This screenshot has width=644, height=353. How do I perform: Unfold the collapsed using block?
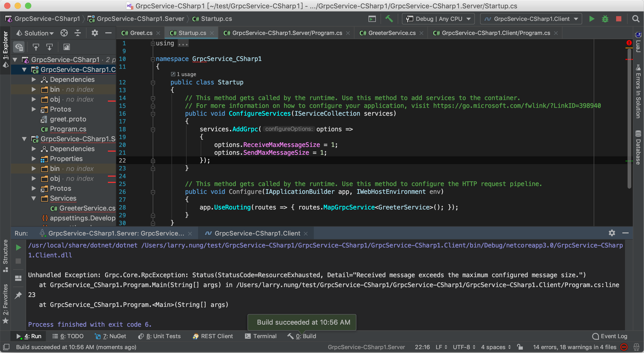click(x=153, y=44)
